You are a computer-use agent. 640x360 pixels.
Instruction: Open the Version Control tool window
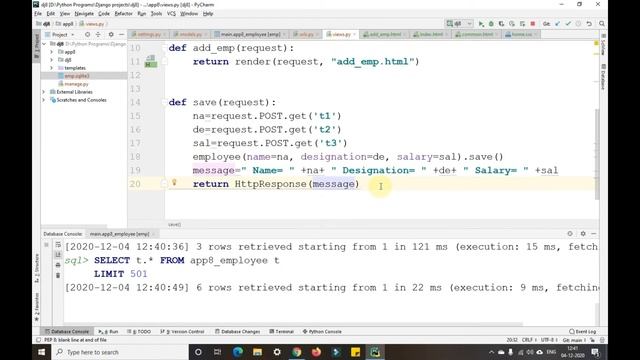coord(182,331)
